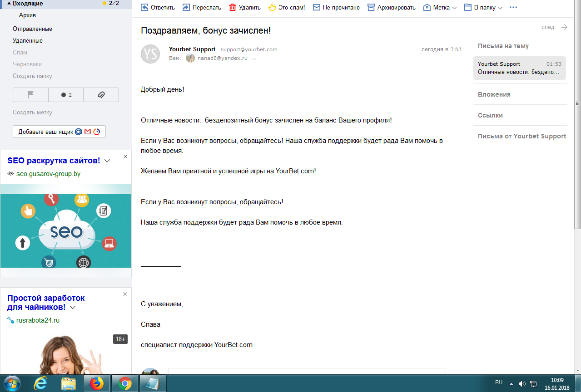Screen dimensions: 581x392
Task: Open the Удалённые folder
Action: pos(28,40)
